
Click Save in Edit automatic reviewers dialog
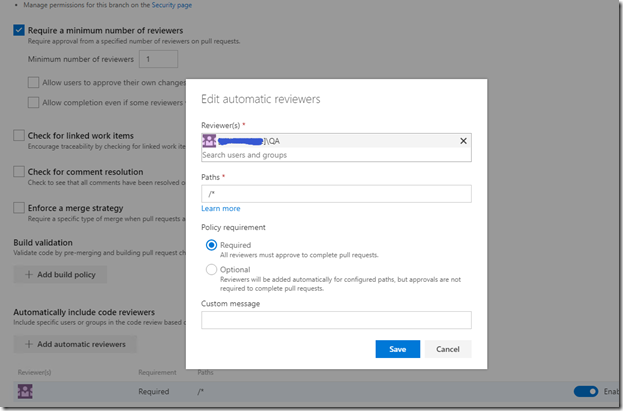tap(398, 349)
